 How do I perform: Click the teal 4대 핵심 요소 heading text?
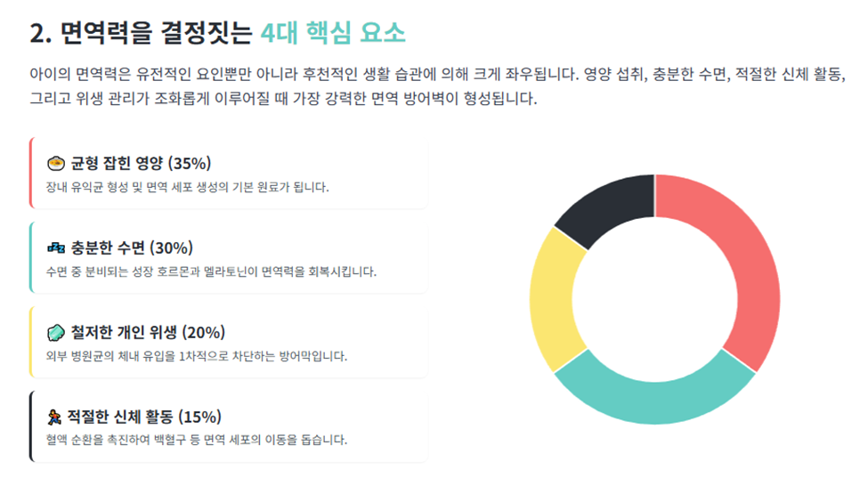333,33
